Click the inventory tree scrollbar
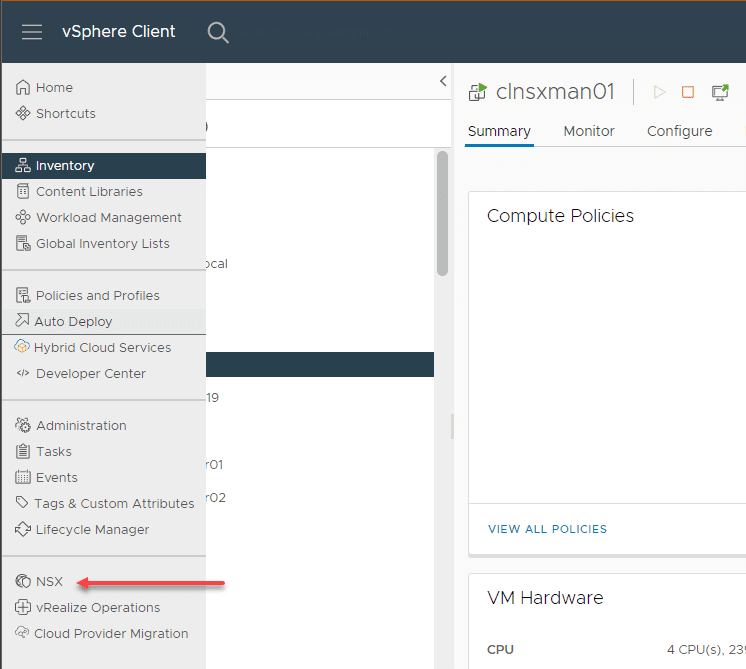This screenshot has height=669, width=746. point(442,213)
